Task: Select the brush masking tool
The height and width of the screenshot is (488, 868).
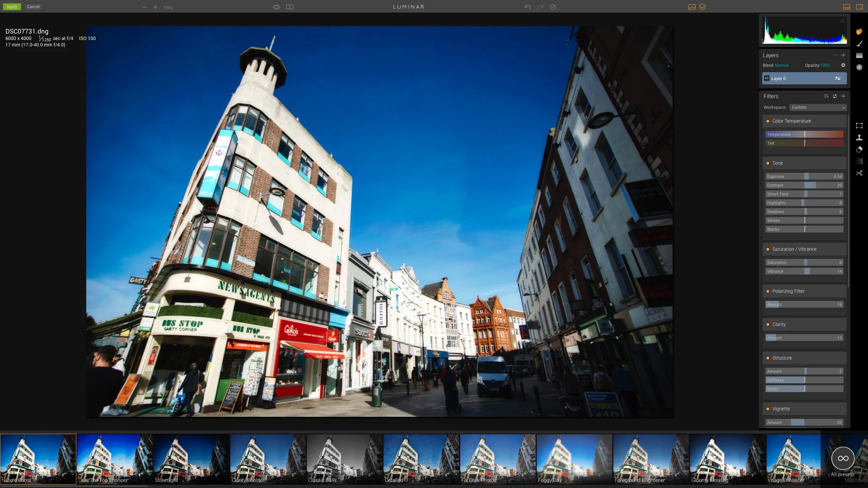Action: 859,44
